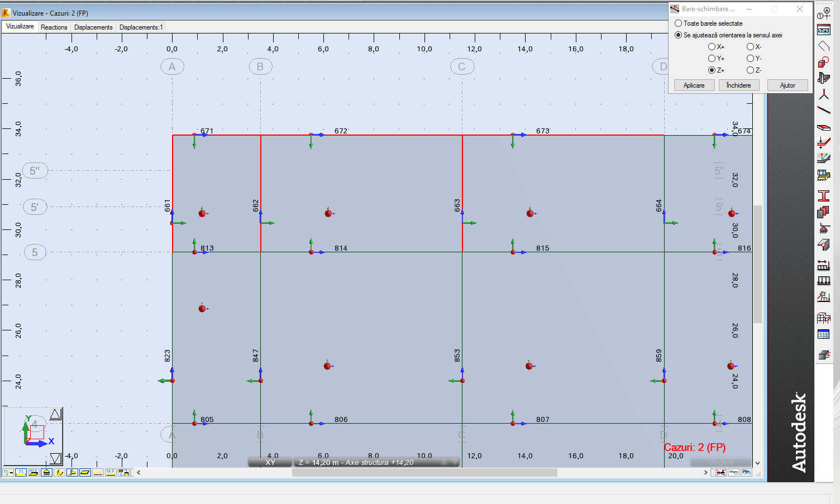Toggle panel numbers N12 display icon
This screenshot has height=504, width=840.
tap(34, 472)
